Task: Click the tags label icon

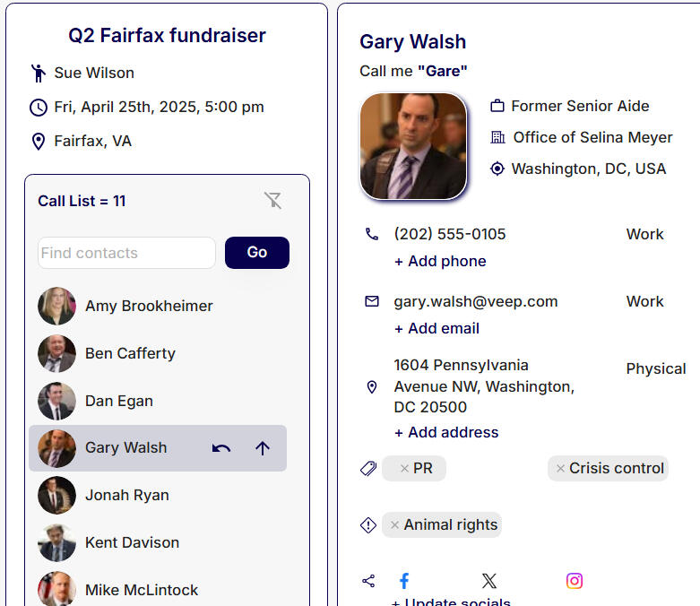Action: (x=368, y=468)
